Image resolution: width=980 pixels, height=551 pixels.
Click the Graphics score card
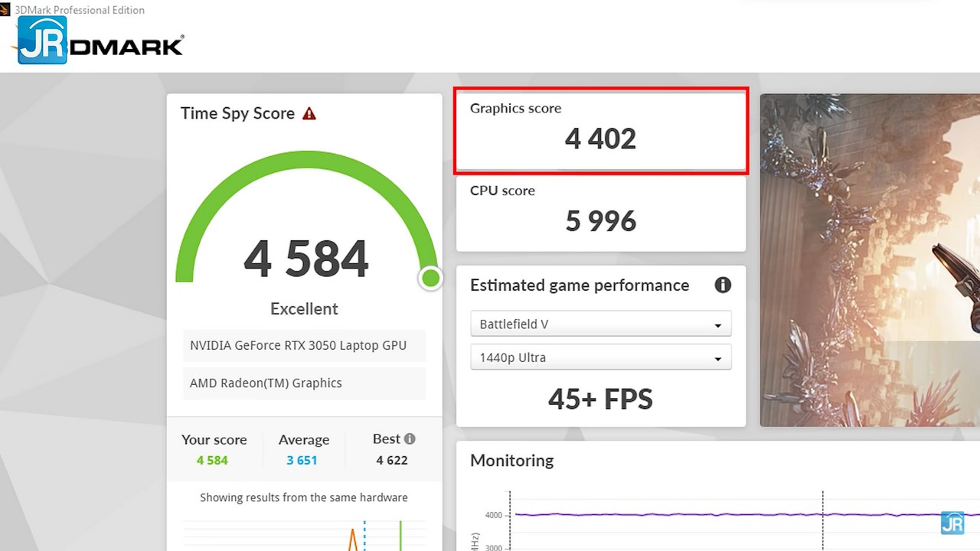tap(600, 130)
